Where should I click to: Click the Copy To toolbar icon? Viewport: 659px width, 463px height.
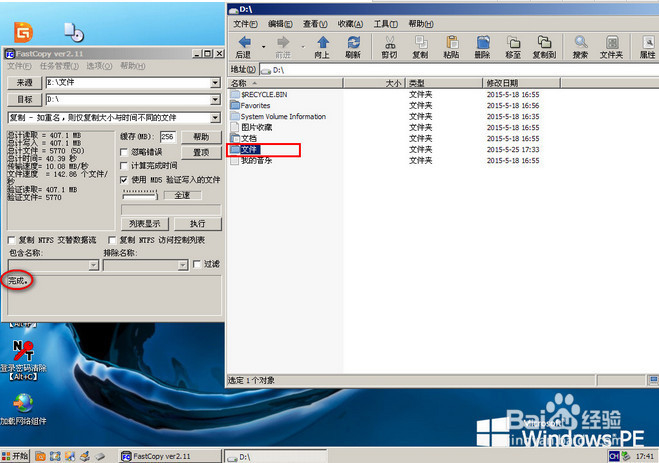(x=544, y=47)
